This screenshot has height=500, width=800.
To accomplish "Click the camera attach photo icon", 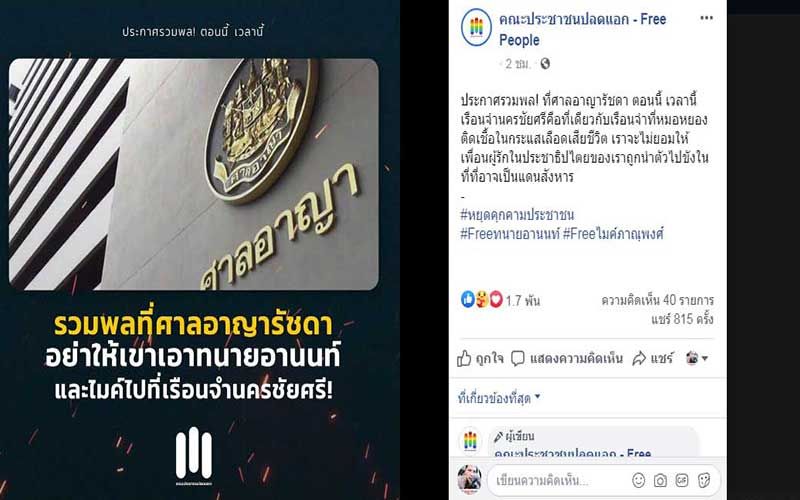I will pyautogui.click(x=660, y=480).
